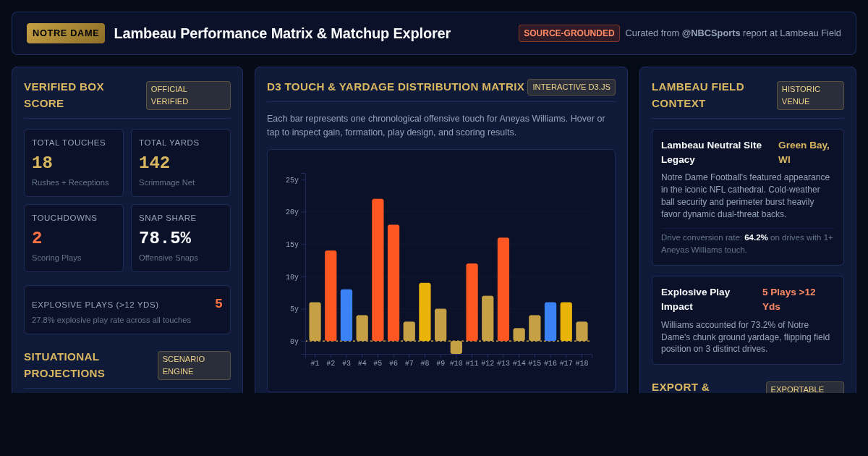Tap the bar for touch #7
The height and width of the screenshot is (456, 868).
[409, 332]
